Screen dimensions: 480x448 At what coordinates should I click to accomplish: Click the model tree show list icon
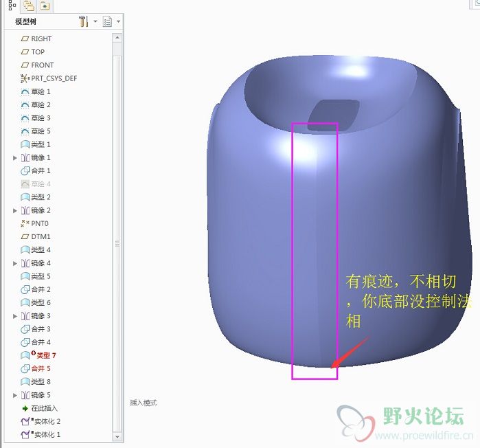tap(107, 22)
